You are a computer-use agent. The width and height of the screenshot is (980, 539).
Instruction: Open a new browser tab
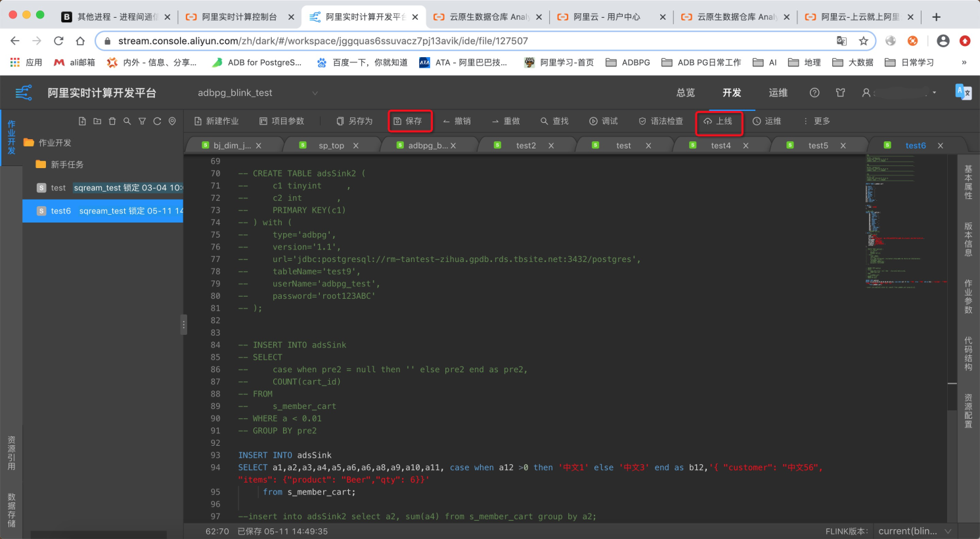point(937,17)
